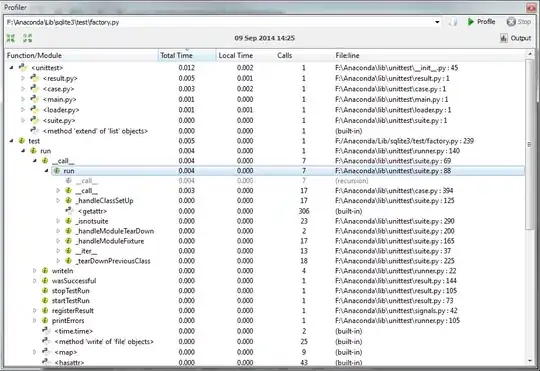Click the vertical scrollbar down arrow

click(530, 361)
